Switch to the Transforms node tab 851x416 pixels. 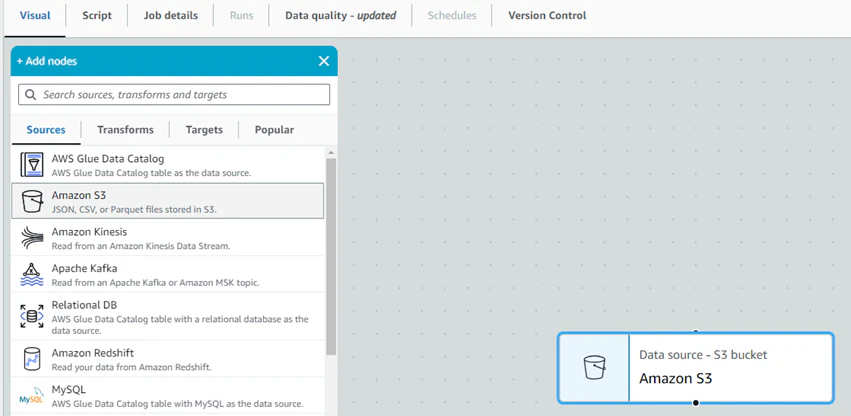pos(125,130)
